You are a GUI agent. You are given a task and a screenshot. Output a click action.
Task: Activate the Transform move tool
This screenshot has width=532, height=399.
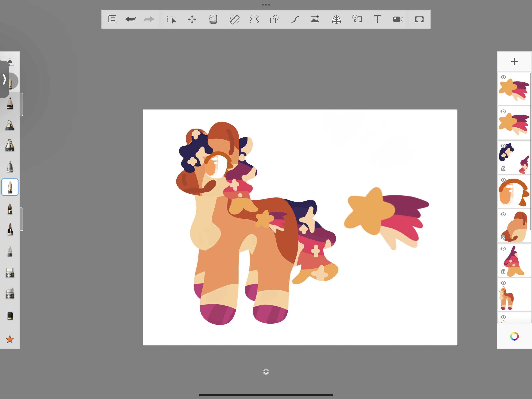click(192, 19)
